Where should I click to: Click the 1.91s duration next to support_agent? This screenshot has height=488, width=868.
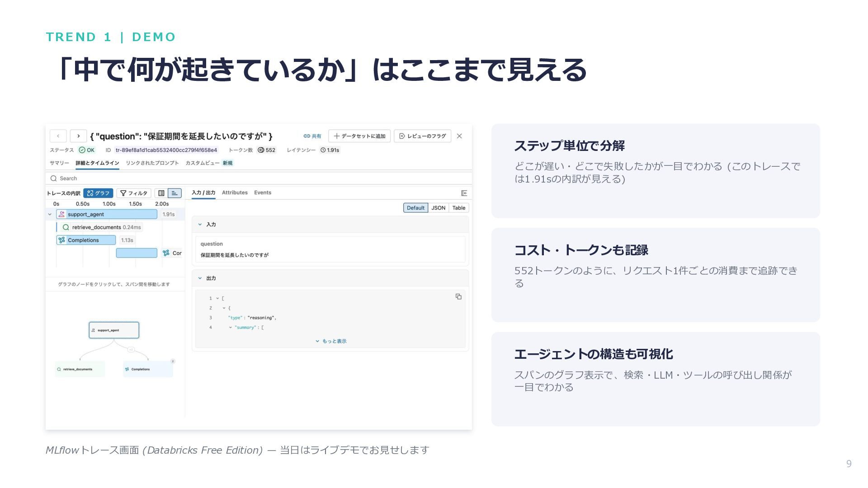(x=169, y=215)
